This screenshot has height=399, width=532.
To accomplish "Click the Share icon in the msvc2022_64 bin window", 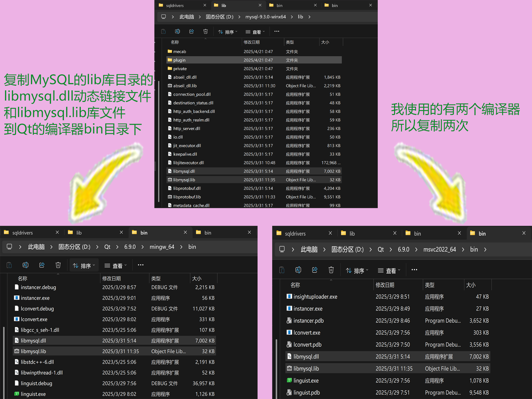I will coord(314,270).
